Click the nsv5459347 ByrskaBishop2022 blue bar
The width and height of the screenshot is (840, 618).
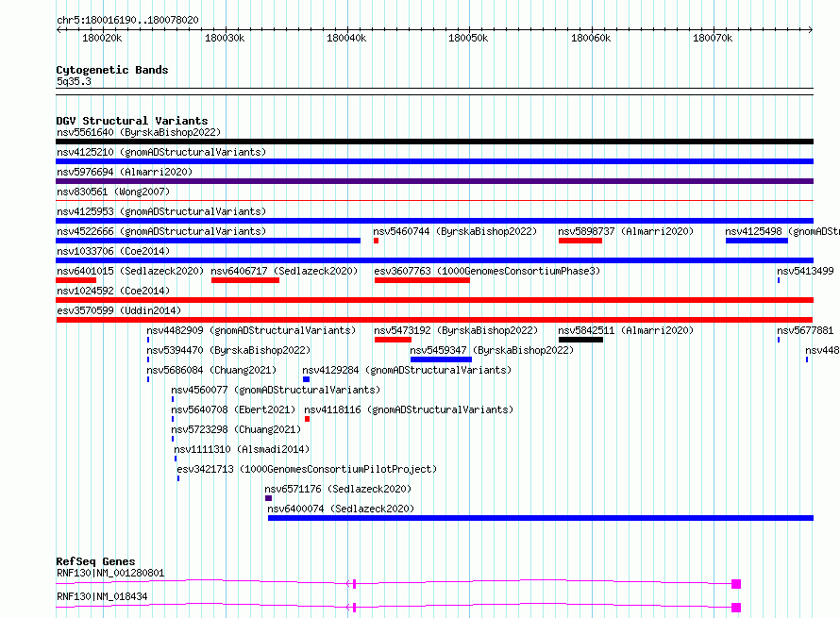point(441,359)
